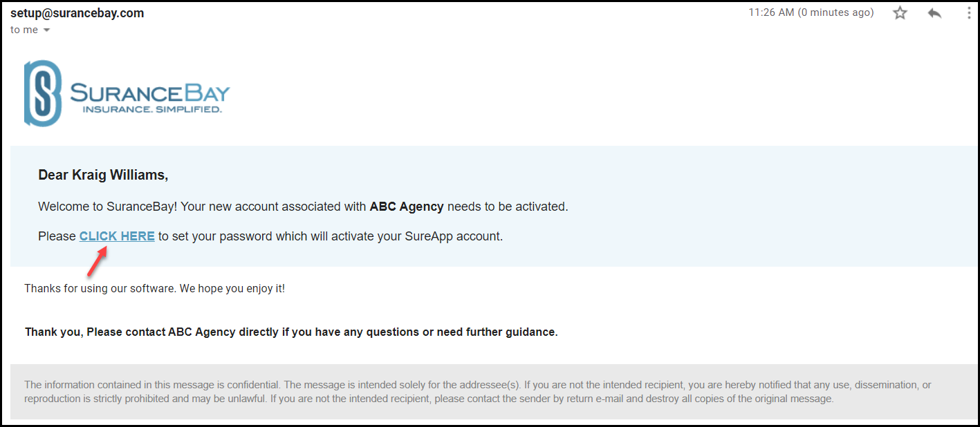Follow the CLICK HERE password link

pyautogui.click(x=117, y=236)
